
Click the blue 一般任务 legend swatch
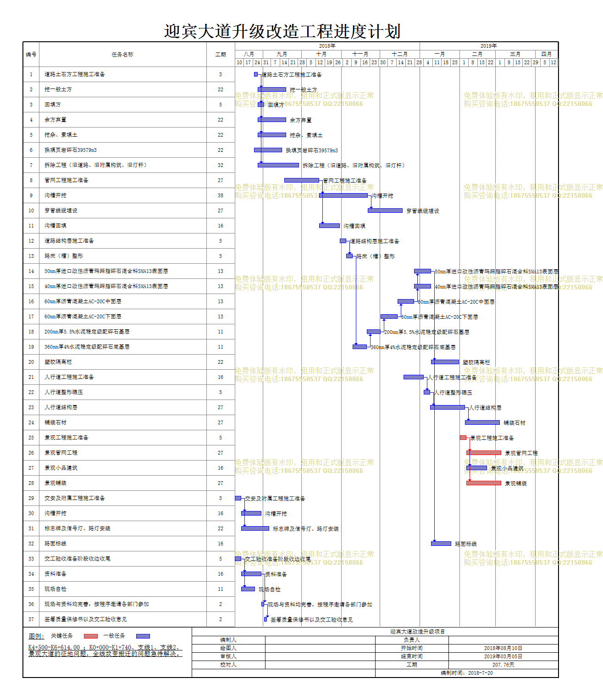[143, 636]
